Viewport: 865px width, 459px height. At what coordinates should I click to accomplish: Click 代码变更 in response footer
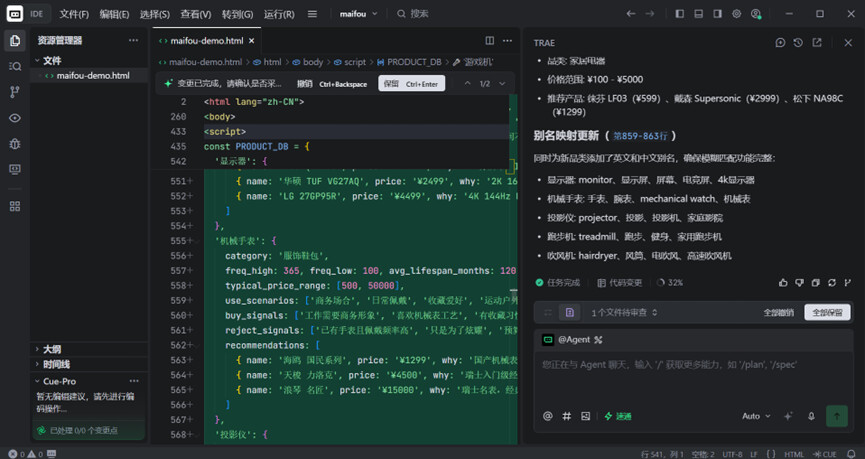(x=620, y=282)
